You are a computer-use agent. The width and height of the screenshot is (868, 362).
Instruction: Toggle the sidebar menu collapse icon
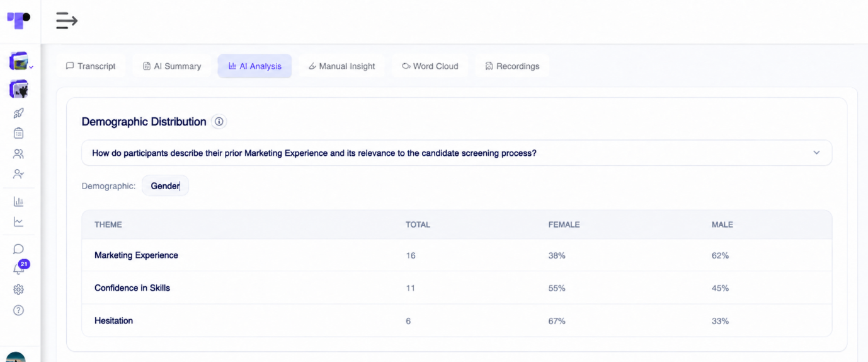66,21
